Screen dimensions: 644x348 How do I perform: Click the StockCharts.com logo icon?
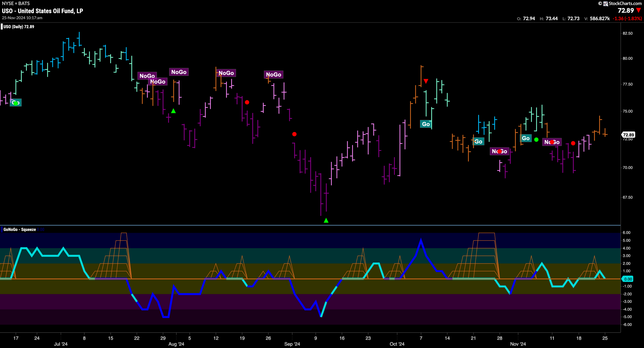pyautogui.click(x=606, y=4)
